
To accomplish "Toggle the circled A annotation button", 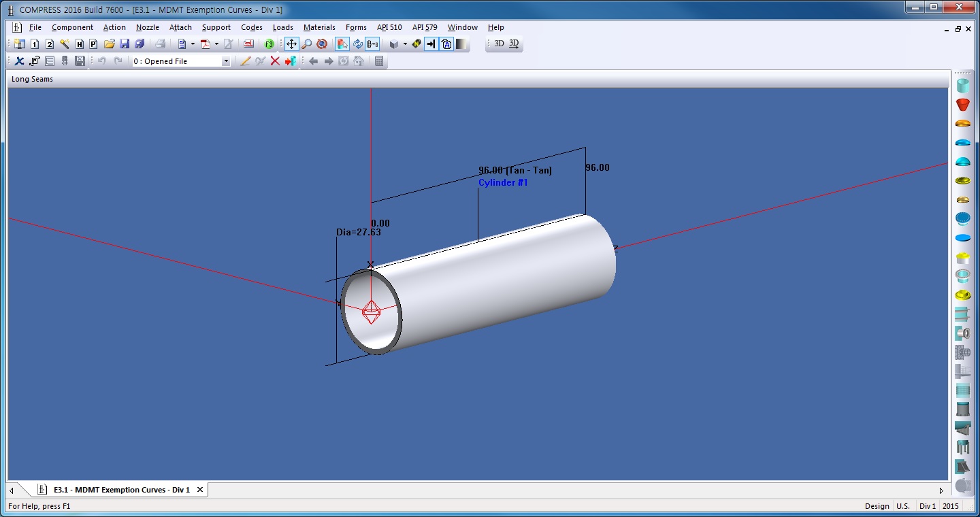I will click(x=446, y=44).
